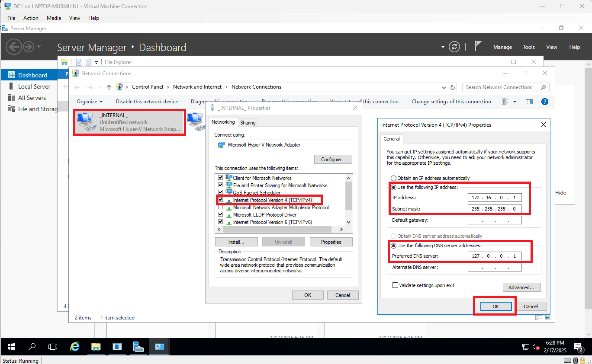Enable Validate settings upon exit
Screen dimensions: 592x364
395,285
